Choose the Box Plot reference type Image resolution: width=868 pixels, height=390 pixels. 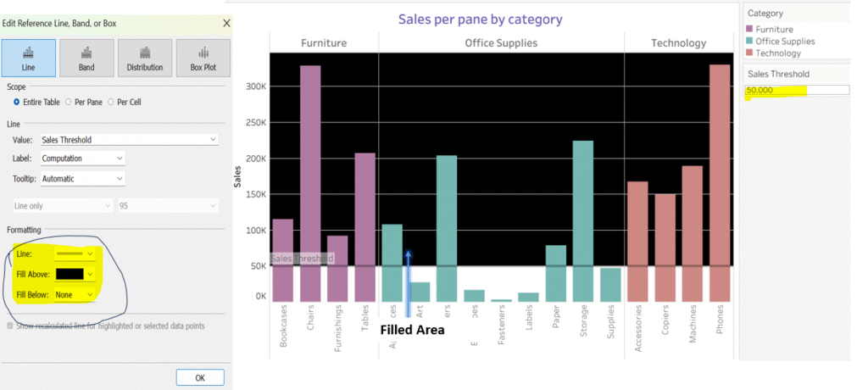203,58
